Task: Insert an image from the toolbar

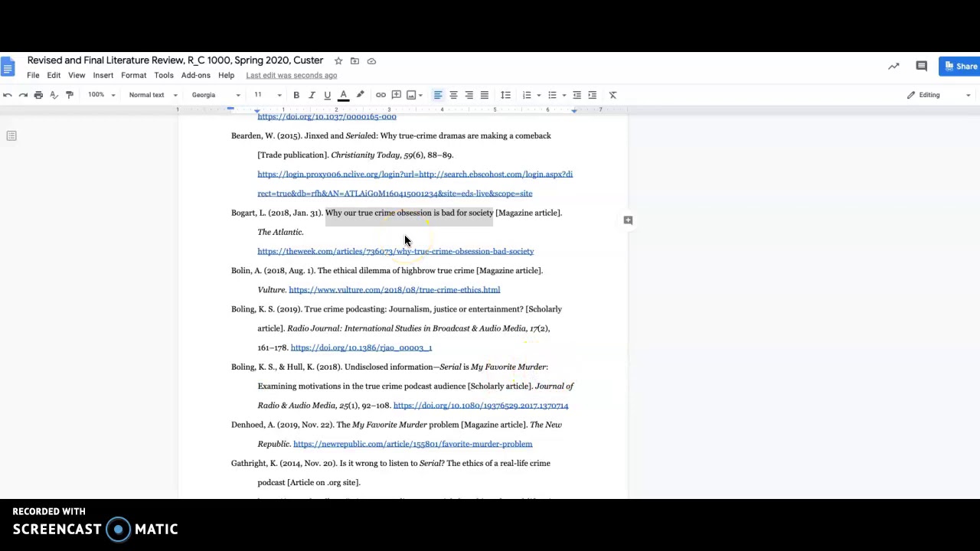Action: 411,95
